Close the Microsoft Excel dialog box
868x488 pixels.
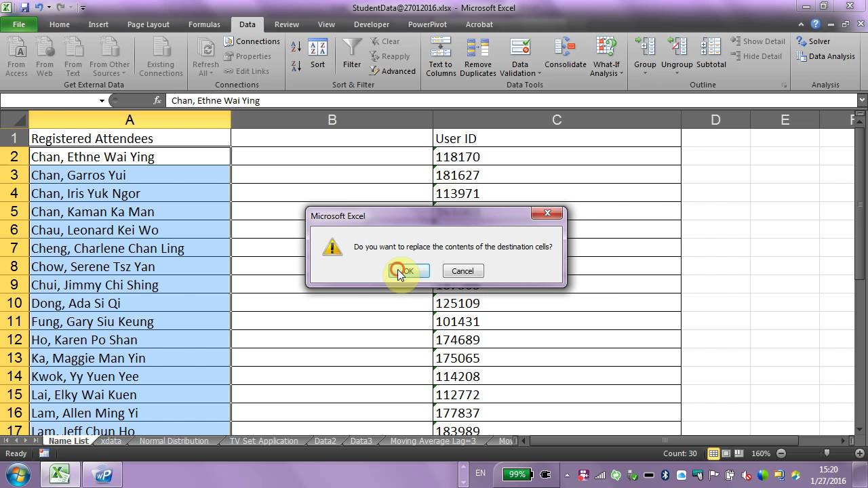547,213
